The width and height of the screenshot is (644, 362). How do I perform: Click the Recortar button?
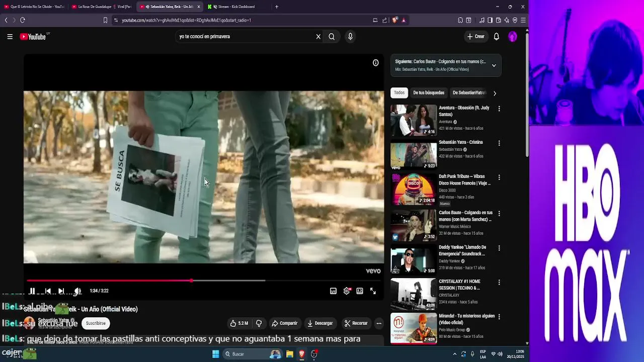(x=356, y=323)
